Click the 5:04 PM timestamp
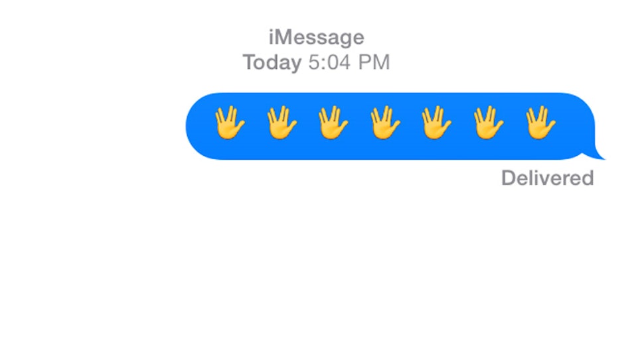Viewport: 644px width, 362px height. point(349,62)
